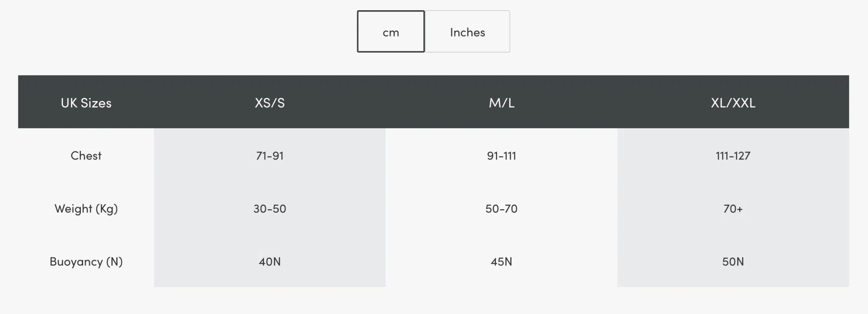Switch measurement units to Inches
This screenshot has height=314, width=868.
(467, 32)
